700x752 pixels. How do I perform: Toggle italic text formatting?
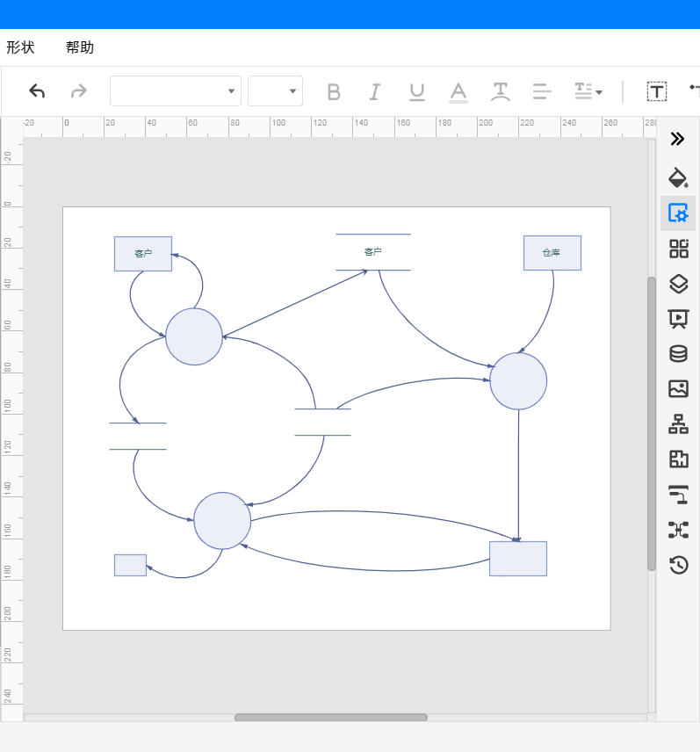(375, 91)
